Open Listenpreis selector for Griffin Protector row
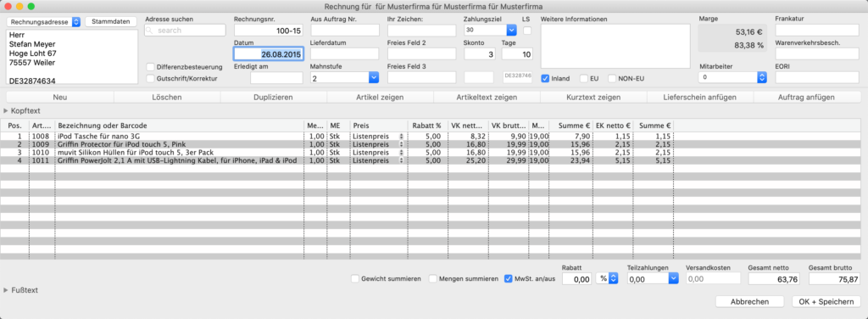Screen dimensions: 868x319 400,144
